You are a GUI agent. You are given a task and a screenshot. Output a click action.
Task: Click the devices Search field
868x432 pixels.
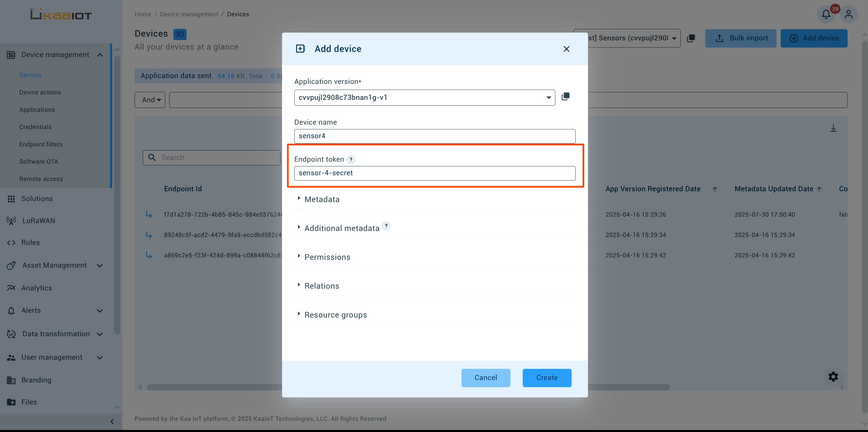pos(211,158)
